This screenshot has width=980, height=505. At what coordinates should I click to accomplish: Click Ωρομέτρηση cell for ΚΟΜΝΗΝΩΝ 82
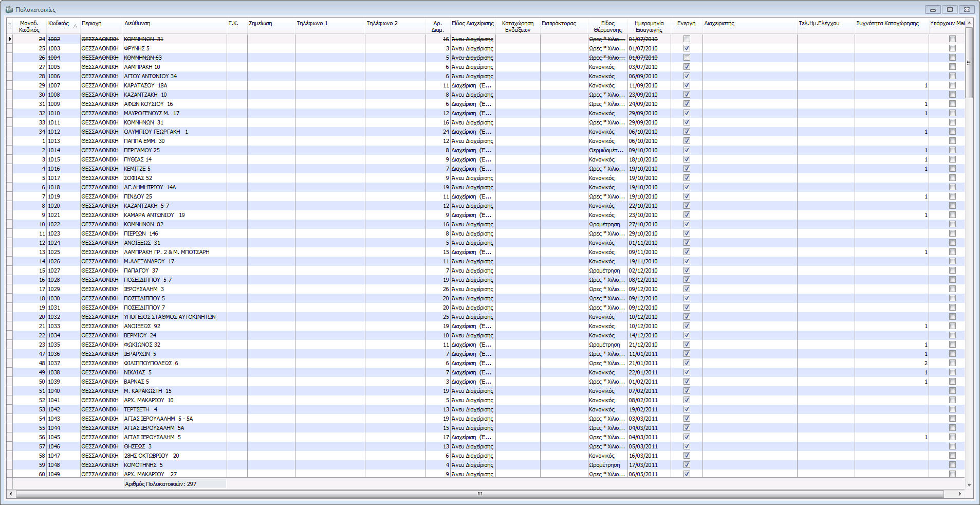(607, 224)
